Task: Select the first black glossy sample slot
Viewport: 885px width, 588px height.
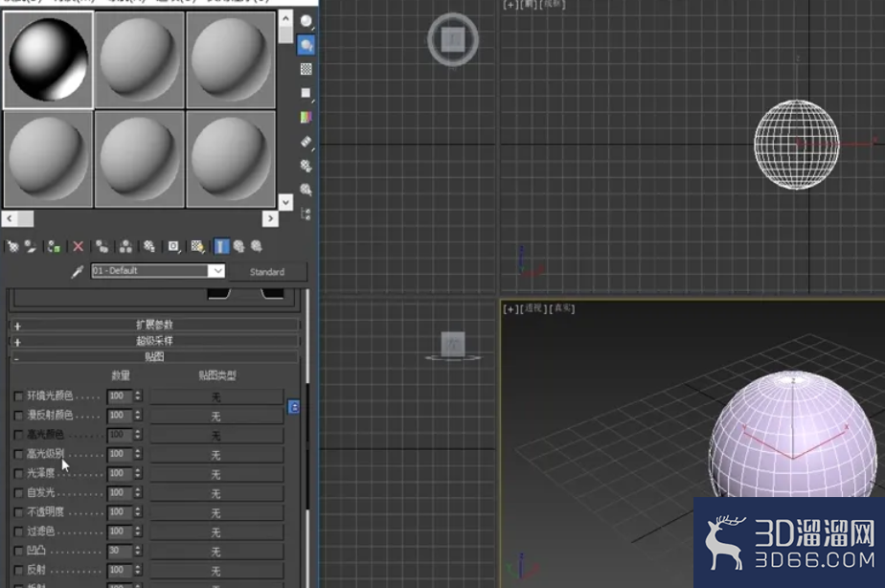Action: coord(49,59)
